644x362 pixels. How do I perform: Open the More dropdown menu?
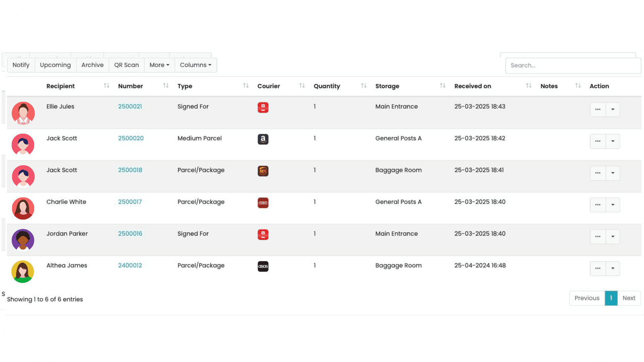(x=159, y=65)
